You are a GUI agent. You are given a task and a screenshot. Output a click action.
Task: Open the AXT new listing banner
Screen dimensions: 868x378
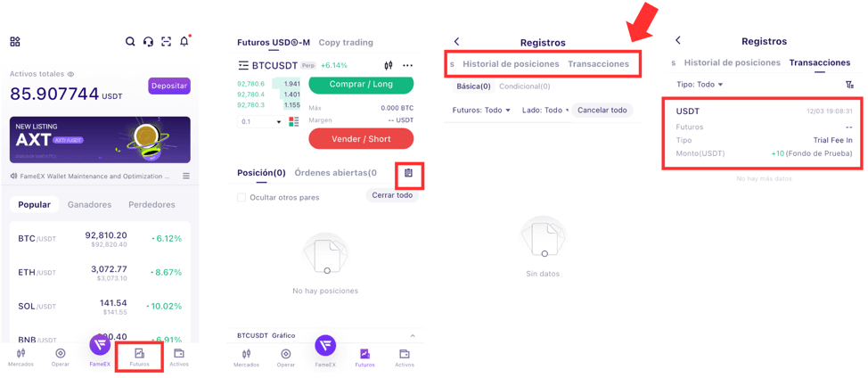[x=100, y=139]
